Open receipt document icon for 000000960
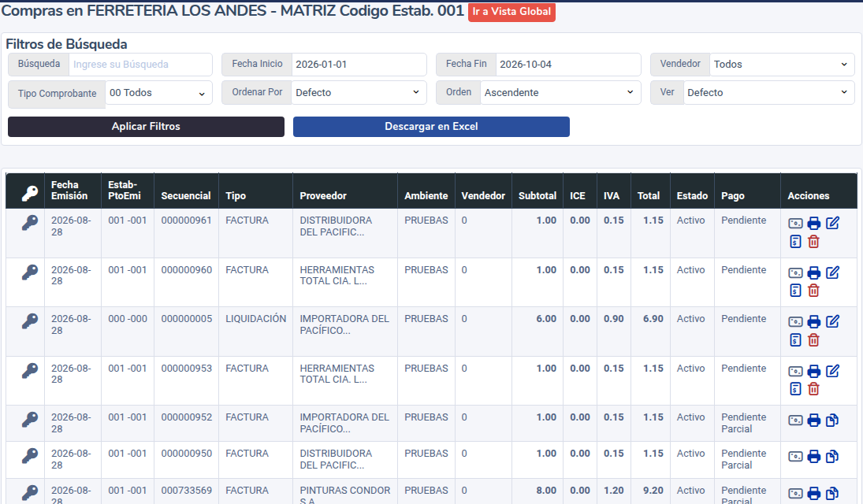Image resolution: width=863 pixels, height=504 pixels. tap(795, 290)
